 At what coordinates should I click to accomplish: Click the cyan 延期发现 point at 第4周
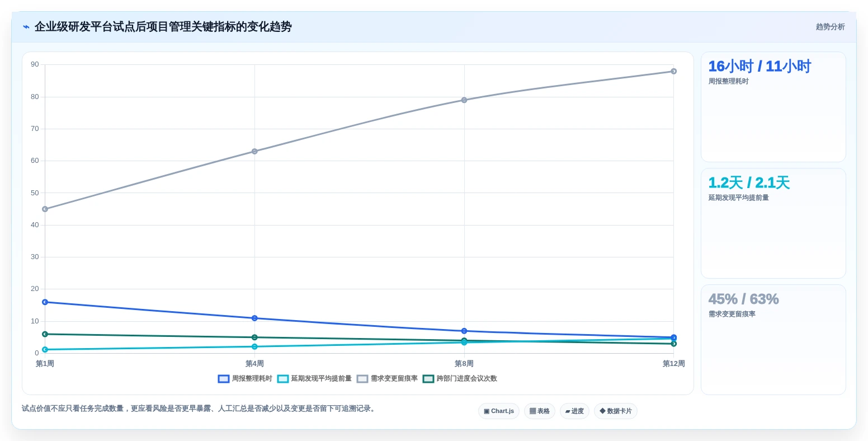(x=254, y=346)
